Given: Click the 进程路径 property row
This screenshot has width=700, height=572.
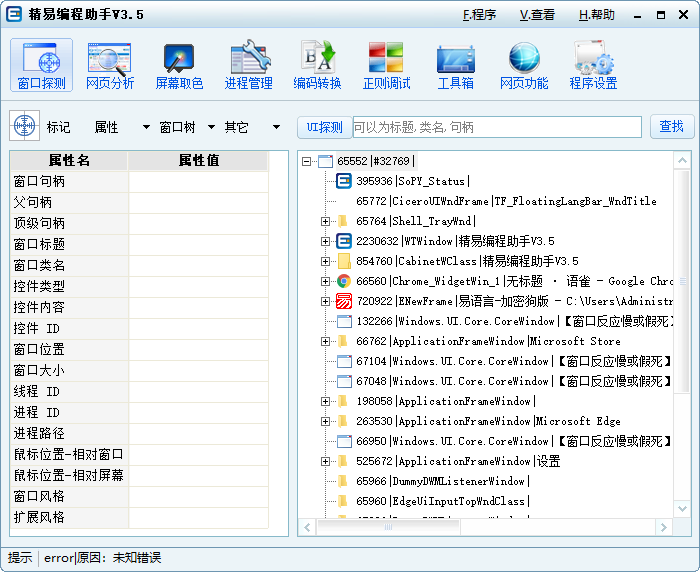Looking at the screenshot, I should pos(139,433).
